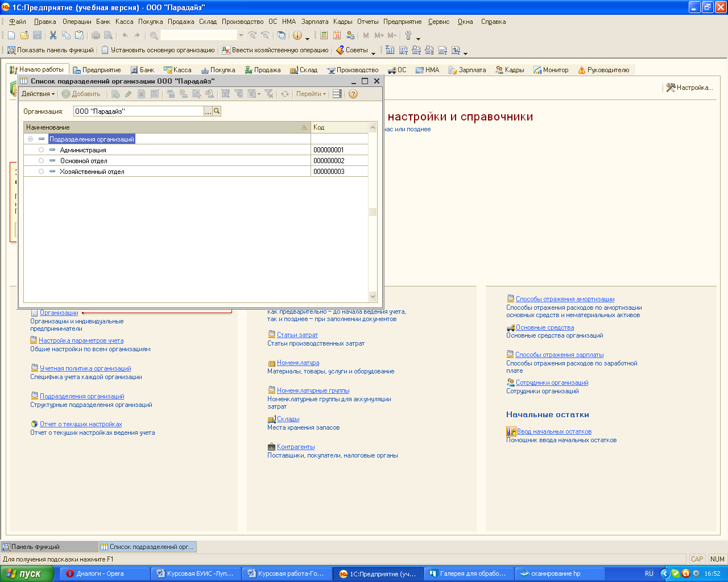The image size is (728, 582).
Task: Open the Контрагенты link
Action: 295,447
